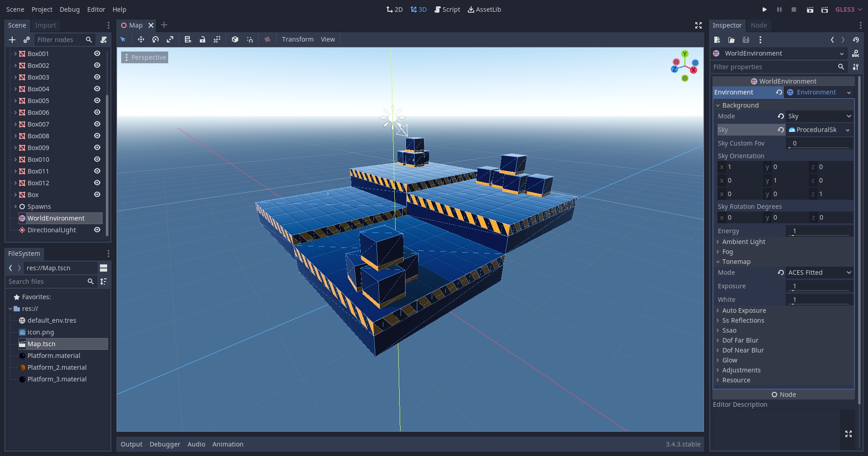The height and width of the screenshot is (456, 868).
Task: Activate the Rotate mode tool
Action: tap(156, 39)
